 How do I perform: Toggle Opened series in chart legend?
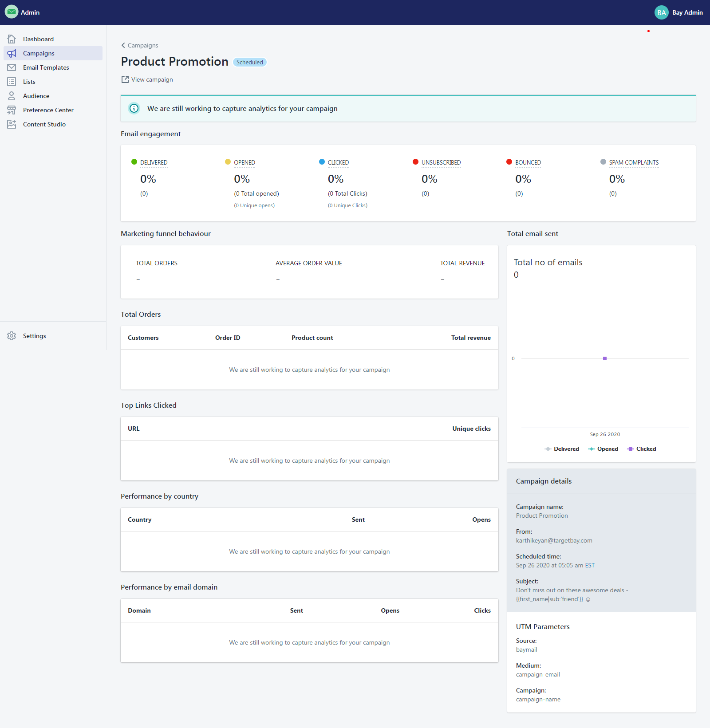(603, 449)
